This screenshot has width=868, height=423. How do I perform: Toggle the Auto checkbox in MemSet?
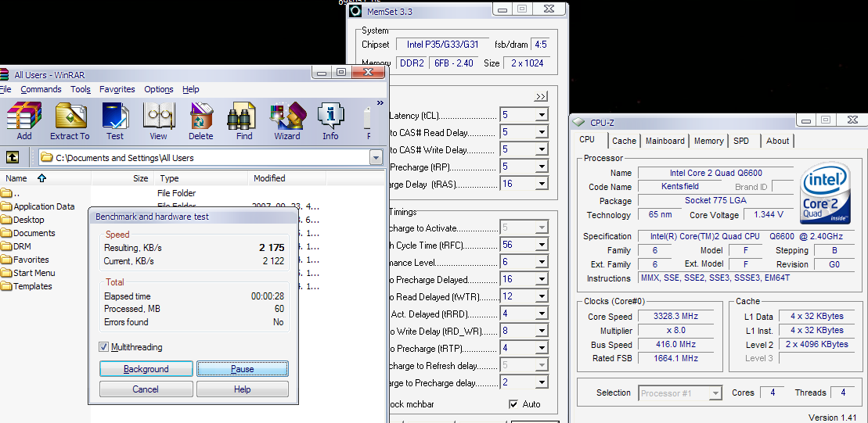[513, 404]
